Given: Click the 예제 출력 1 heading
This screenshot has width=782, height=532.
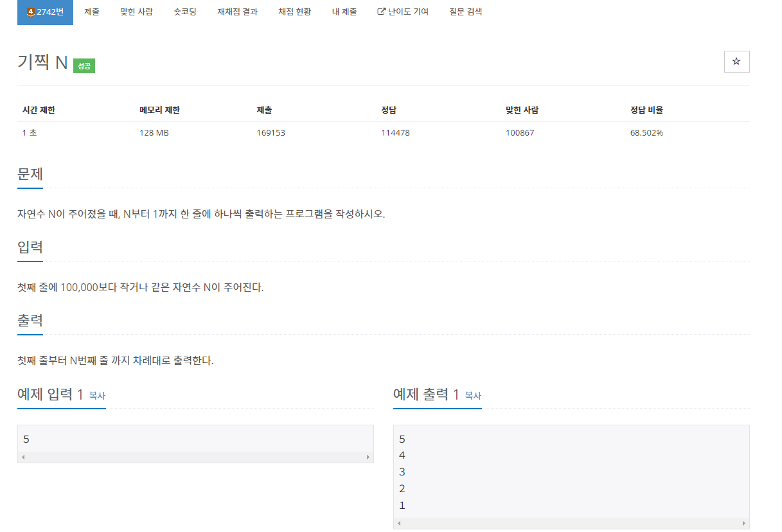Looking at the screenshot, I should (426, 394).
